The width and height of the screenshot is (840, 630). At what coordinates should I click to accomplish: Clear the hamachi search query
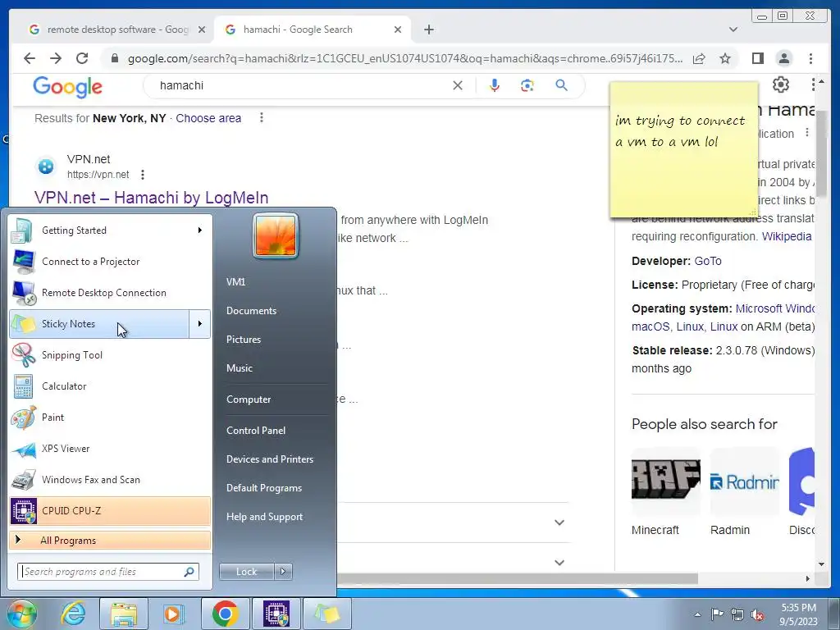(x=458, y=85)
